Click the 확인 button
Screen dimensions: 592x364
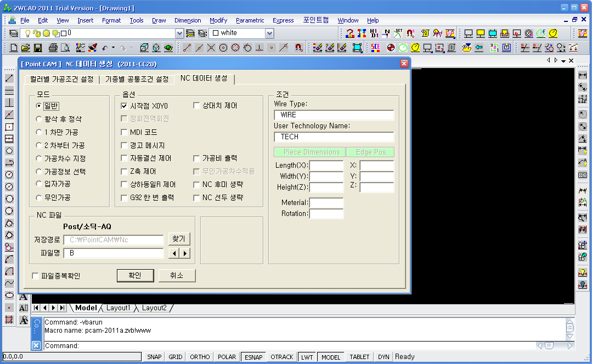(135, 275)
